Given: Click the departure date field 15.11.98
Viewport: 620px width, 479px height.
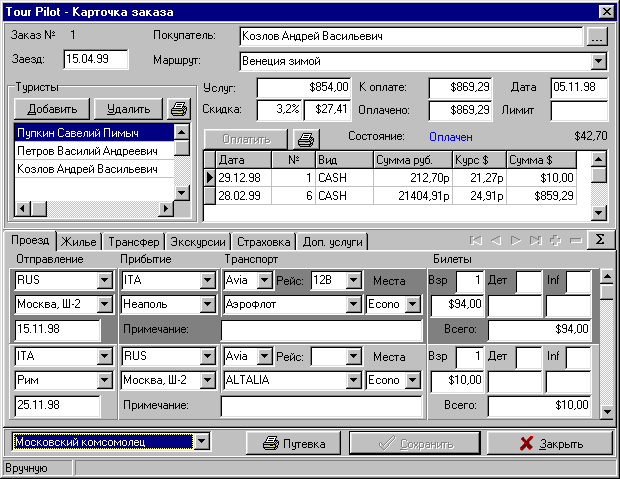Looking at the screenshot, I should click(x=58, y=329).
